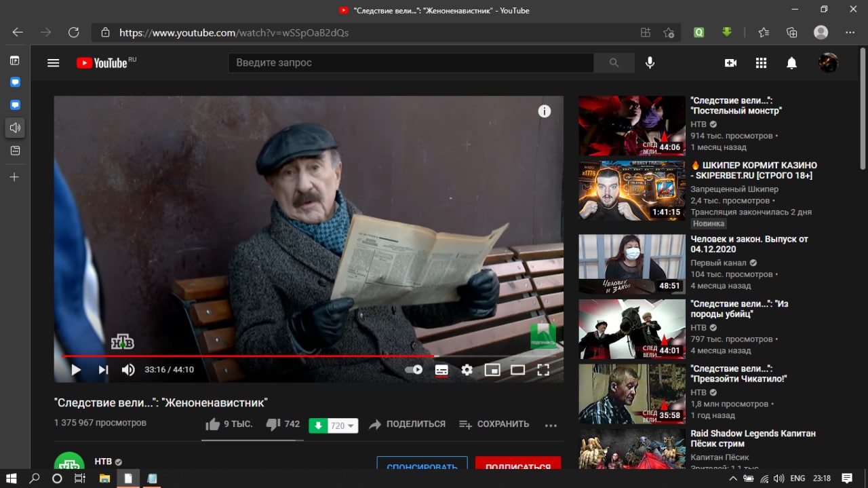Switch to miniplayer mode
Image resolution: width=868 pixels, height=488 pixels.
coord(492,370)
